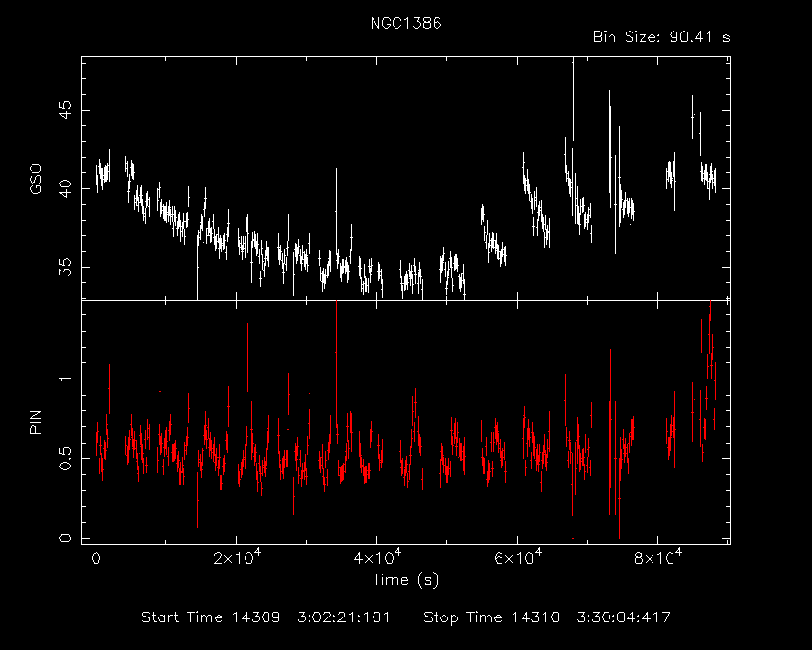Image resolution: width=812 pixels, height=650 pixels.
Task: Click the time axis tick label 0
Action: click(96, 559)
